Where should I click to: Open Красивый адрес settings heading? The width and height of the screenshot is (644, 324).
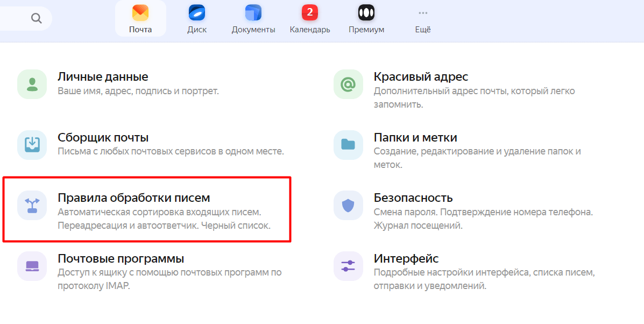click(421, 77)
